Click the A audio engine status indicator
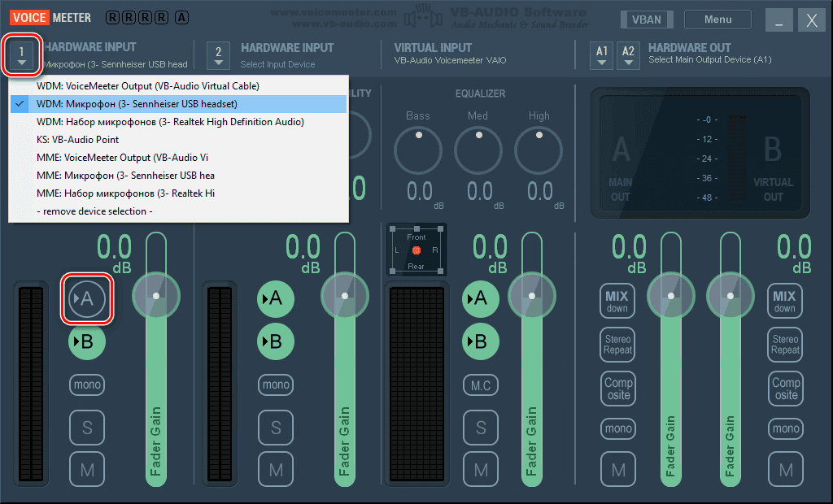This screenshot has width=833, height=504. pos(181,18)
